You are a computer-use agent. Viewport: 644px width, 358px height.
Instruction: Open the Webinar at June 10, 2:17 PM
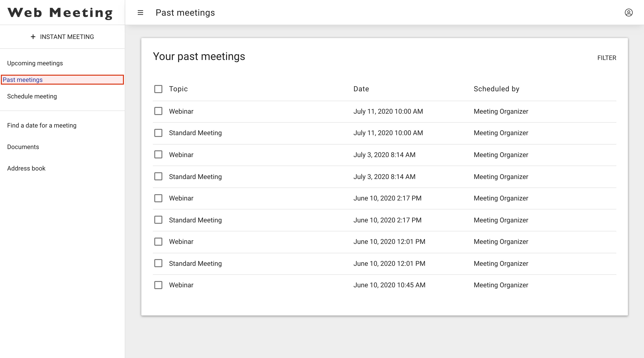(x=181, y=198)
